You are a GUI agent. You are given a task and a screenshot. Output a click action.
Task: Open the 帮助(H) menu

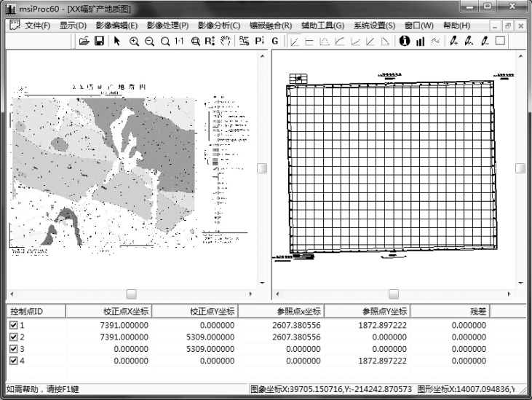pyautogui.click(x=456, y=26)
